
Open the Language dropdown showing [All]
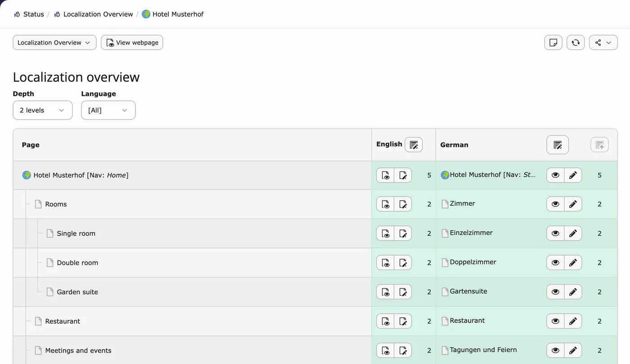coord(108,110)
